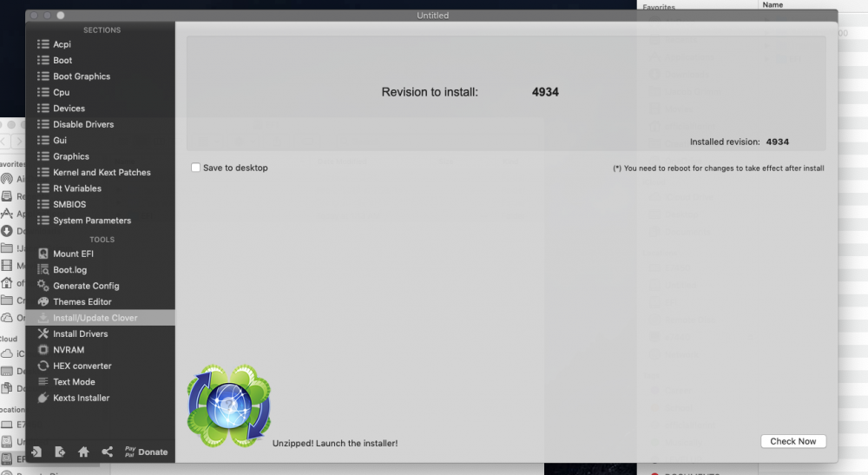Open the Boot.log tool icon

[43, 269]
